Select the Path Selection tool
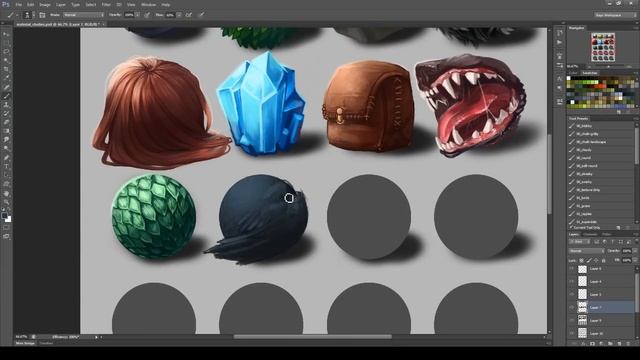This screenshot has height=360, width=640. tap(6, 175)
